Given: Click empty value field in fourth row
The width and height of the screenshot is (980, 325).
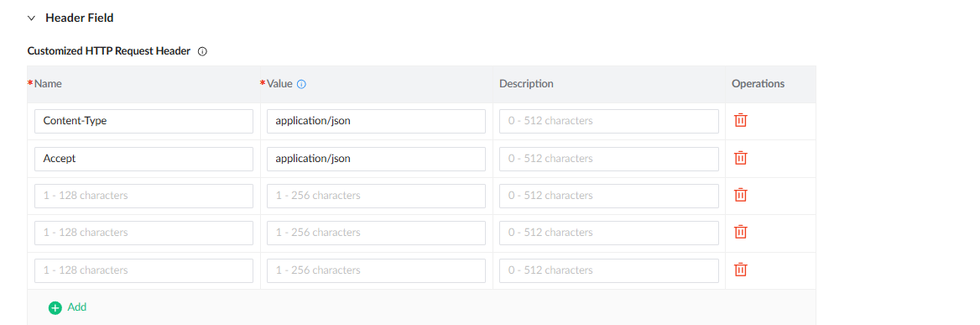Looking at the screenshot, I should [x=376, y=233].
